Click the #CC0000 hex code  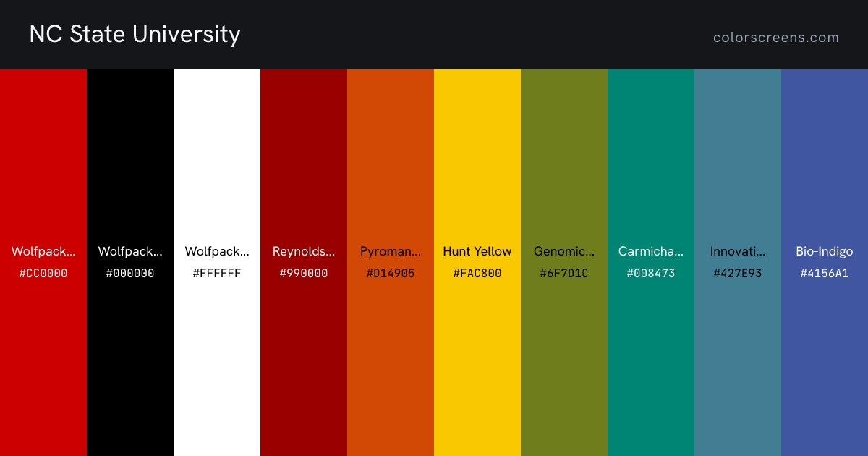(43, 274)
